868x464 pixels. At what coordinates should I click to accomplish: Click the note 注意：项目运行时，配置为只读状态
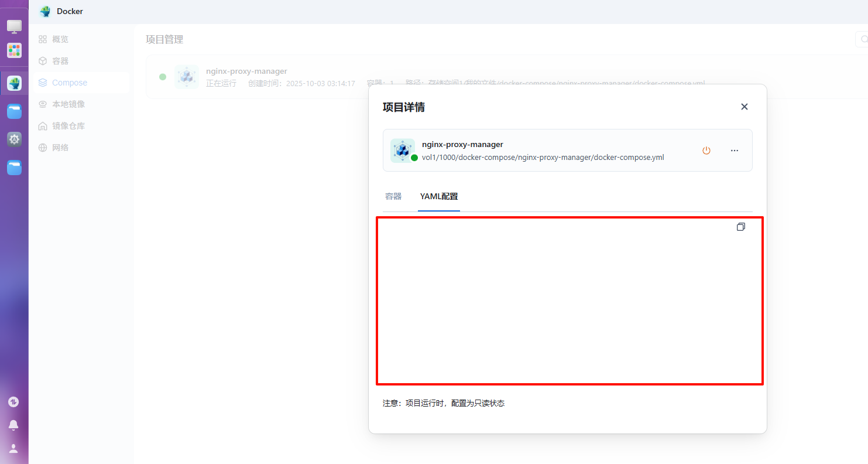(444, 403)
